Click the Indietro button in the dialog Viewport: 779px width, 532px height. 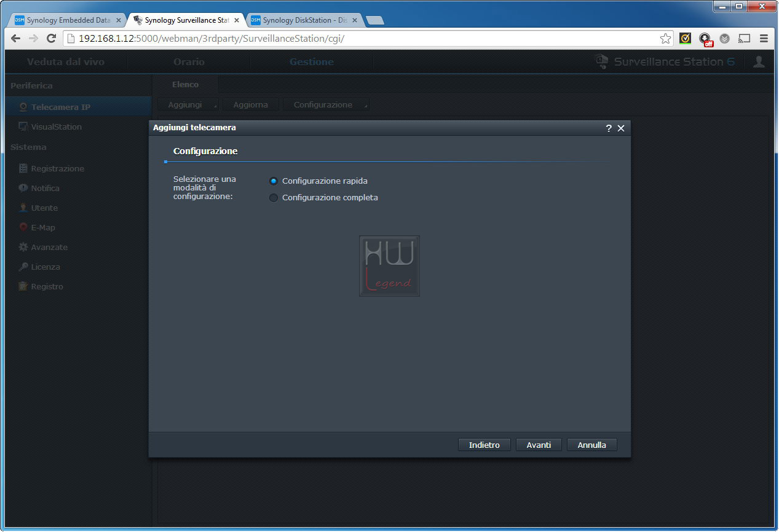[x=484, y=445]
